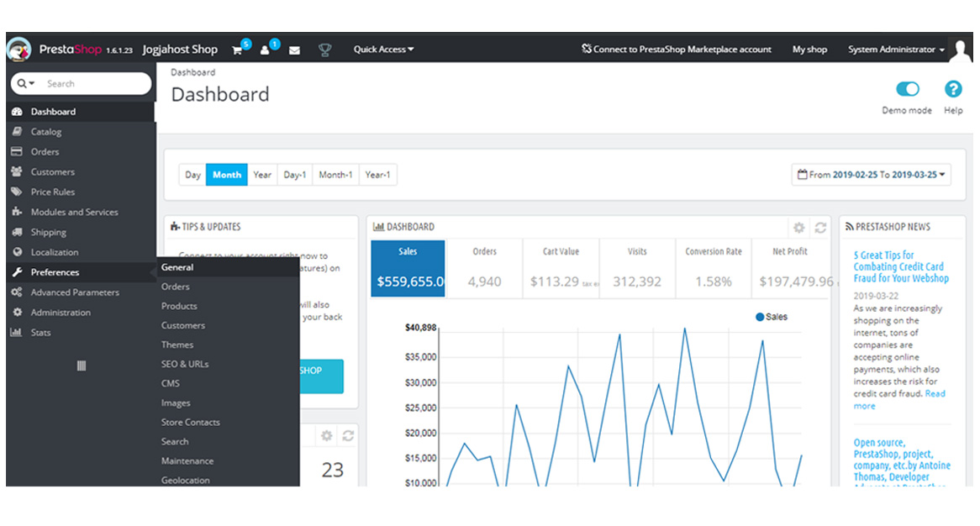The width and height of the screenshot is (980, 526).
Task: Switch the range to Year
Action: point(262,175)
